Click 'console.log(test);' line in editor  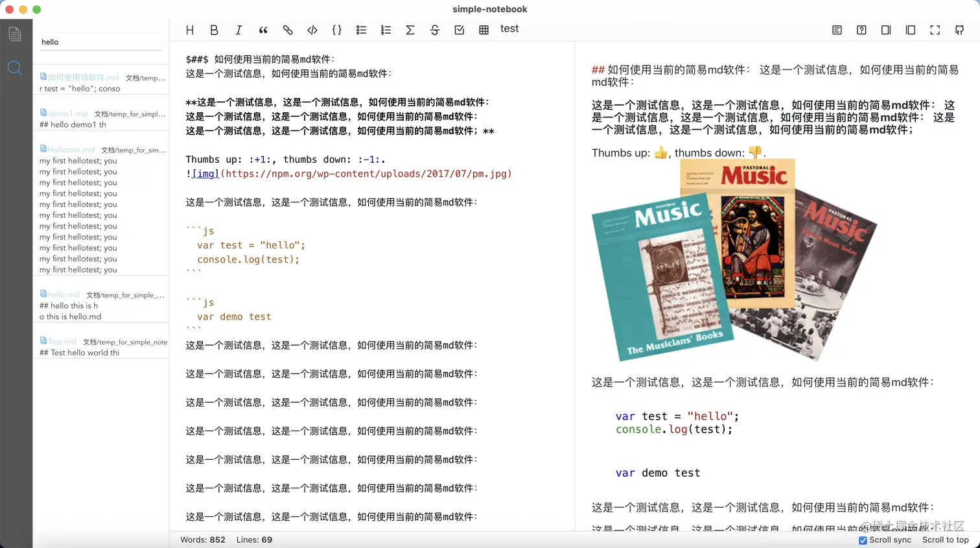click(248, 259)
